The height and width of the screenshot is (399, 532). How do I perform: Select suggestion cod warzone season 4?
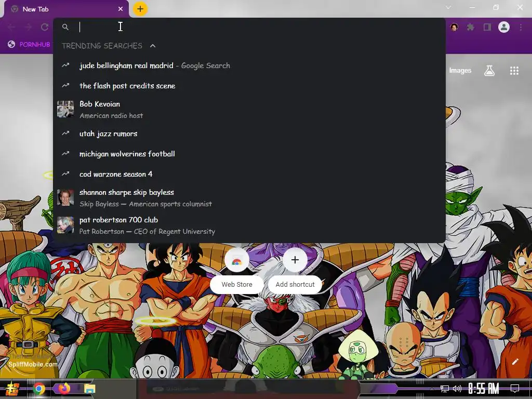pyautogui.click(x=249, y=174)
